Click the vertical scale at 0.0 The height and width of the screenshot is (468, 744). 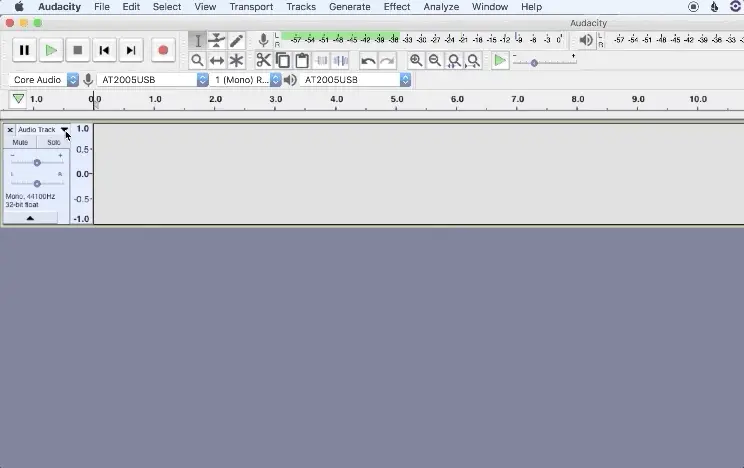point(83,174)
